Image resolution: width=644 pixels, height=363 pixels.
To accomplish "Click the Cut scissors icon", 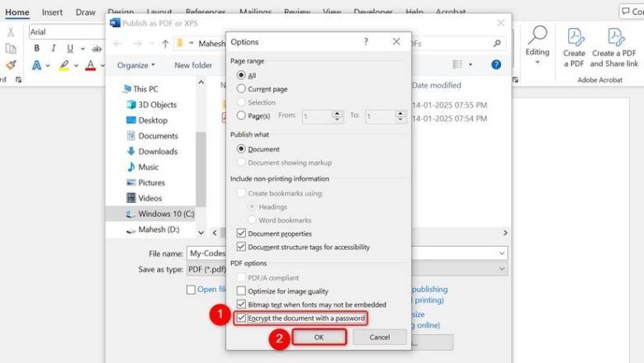I will (x=11, y=32).
